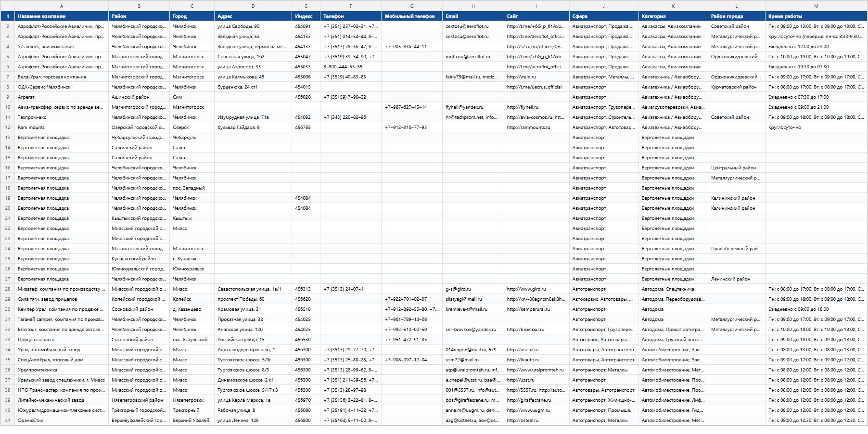Screen dimensions: 868x434
Task: Open the 'http://kemperural.ru' site cell
Action: (x=536, y=309)
